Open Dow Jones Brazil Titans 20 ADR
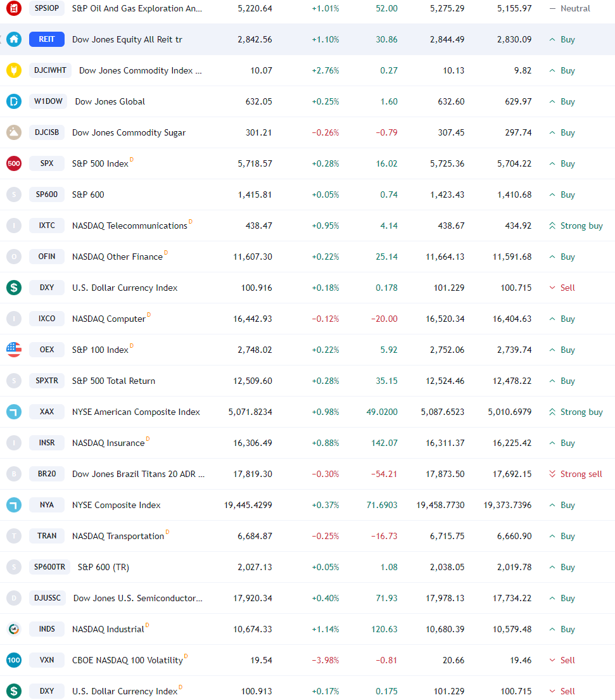Image resolution: width=615 pixels, height=700 pixels. click(x=138, y=474)
